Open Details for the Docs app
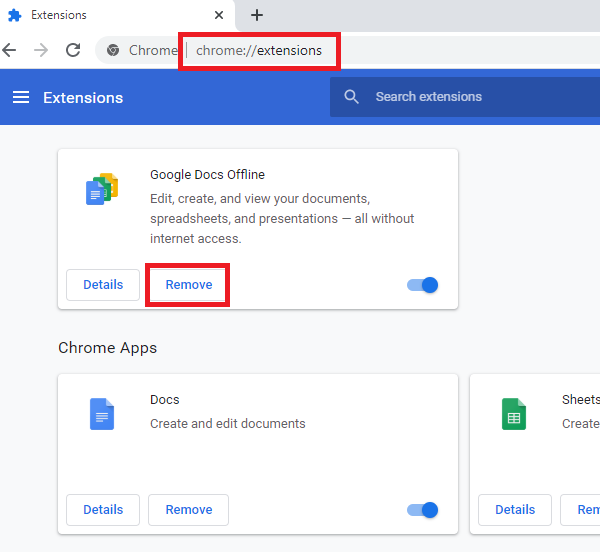The image size is (600, 552). pos(103,510)
